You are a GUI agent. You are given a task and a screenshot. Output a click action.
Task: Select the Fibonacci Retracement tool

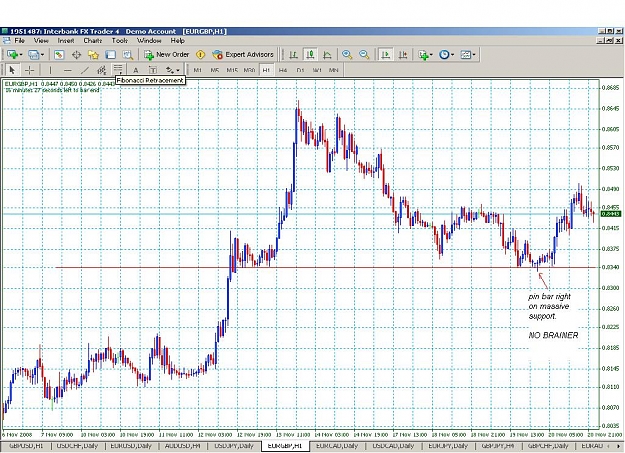click(x=118, y=69)
